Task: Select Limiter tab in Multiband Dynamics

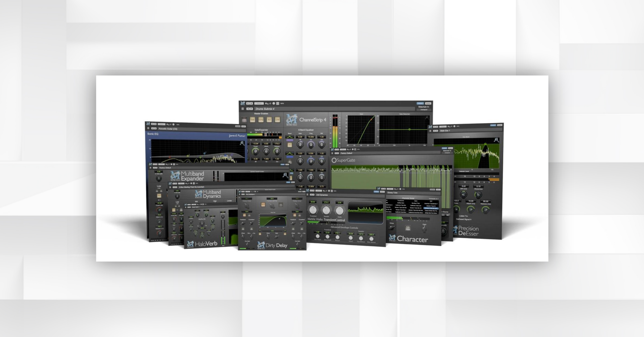Action: (x=229, y=201)
